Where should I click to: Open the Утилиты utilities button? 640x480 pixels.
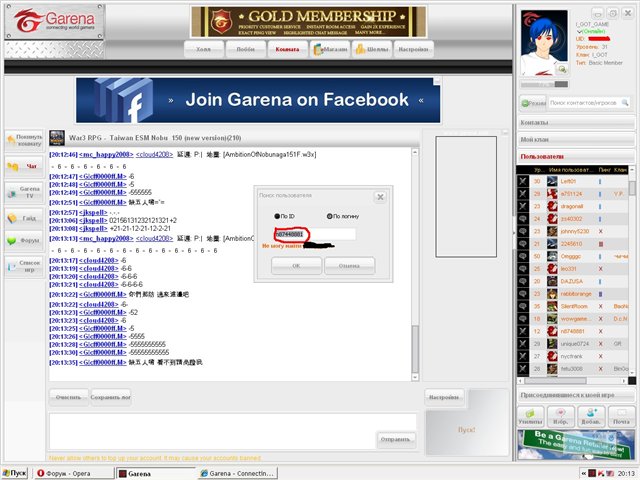530,416
